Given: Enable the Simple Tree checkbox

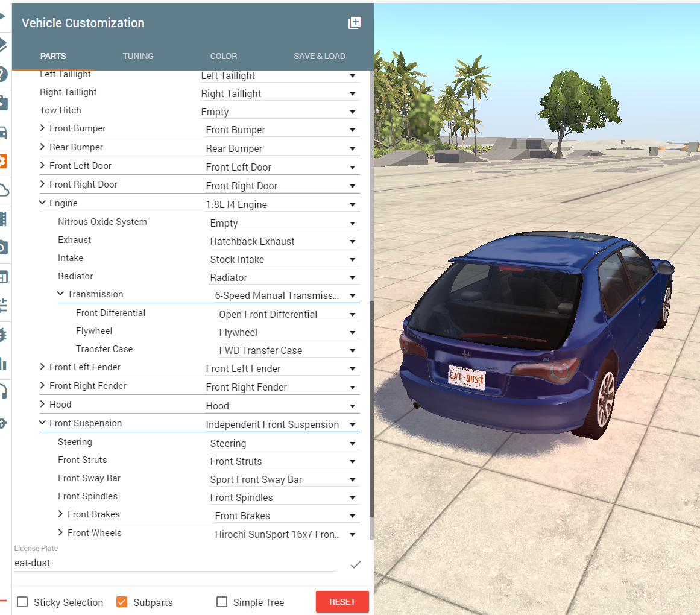Looking at the screenshot, I should point(222,602).
